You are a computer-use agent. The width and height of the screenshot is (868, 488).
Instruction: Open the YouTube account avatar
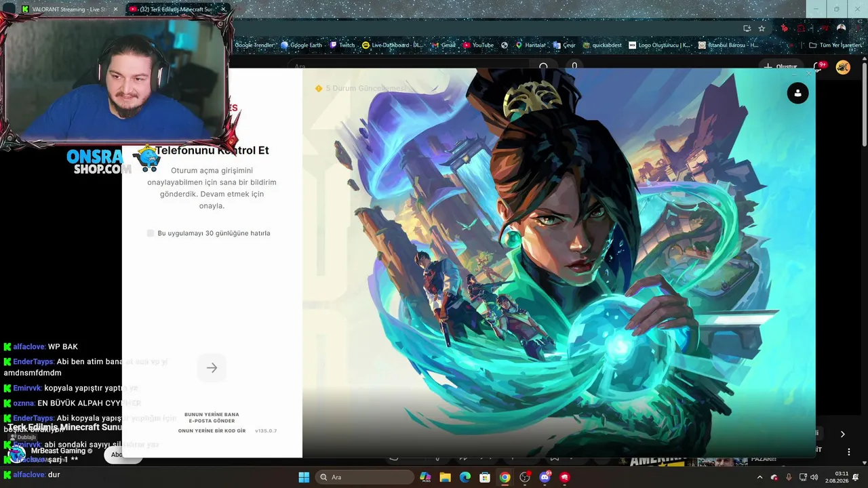(843, 67)
